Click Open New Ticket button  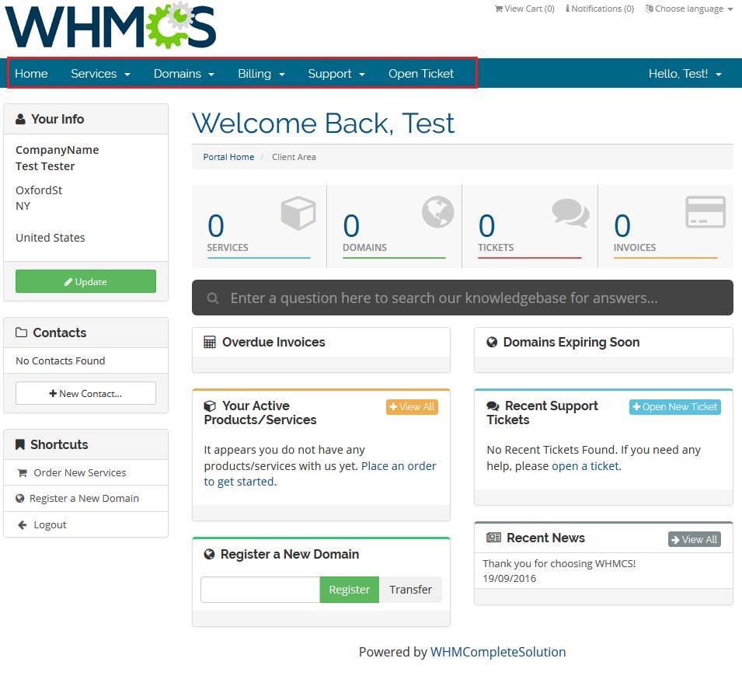[x=675, y=406]
